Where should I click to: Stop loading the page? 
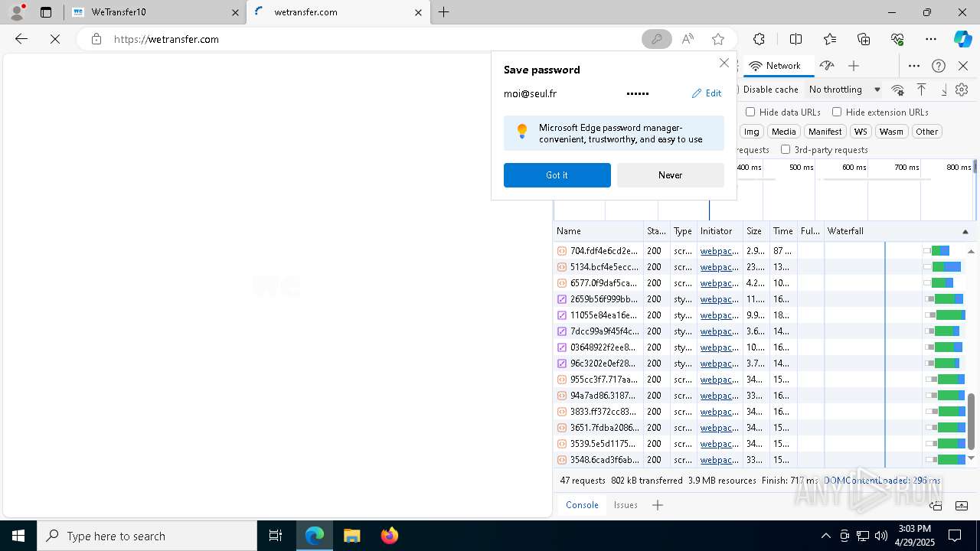tap(55, 39)
